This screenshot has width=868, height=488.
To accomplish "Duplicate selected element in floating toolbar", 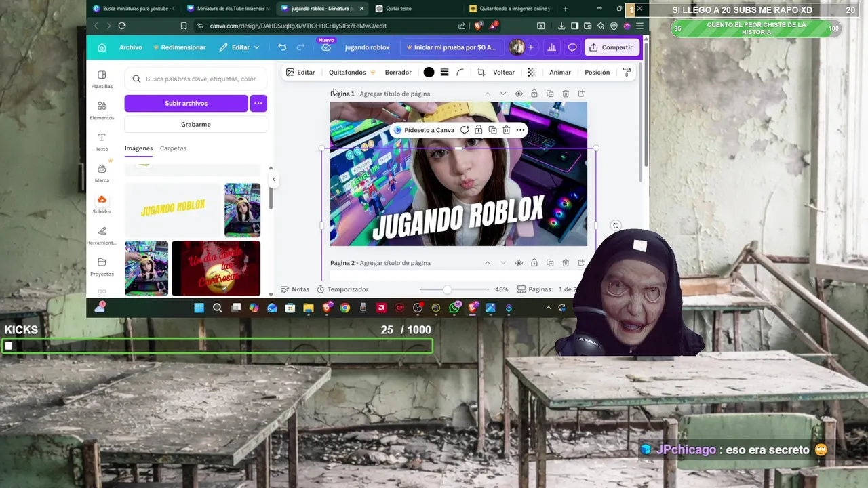I will (492, 130).
